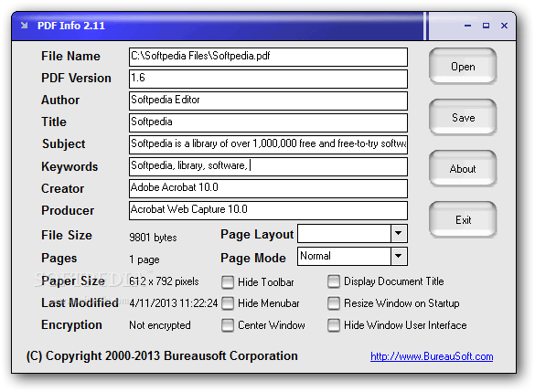Click the Creator field with Adobe Acrobat
The width and height of the screenshot is (535, 392).
click(x=268, y=188)
